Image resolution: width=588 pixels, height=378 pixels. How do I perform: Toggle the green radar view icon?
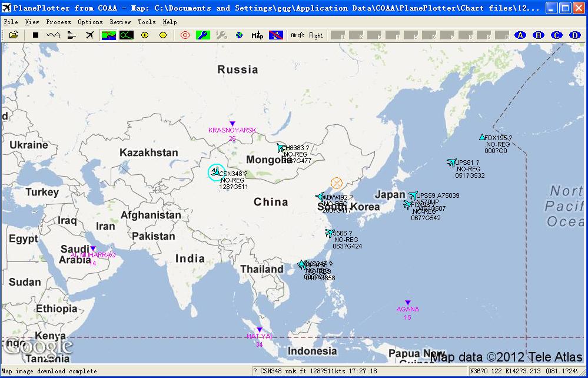click(127, 35)
